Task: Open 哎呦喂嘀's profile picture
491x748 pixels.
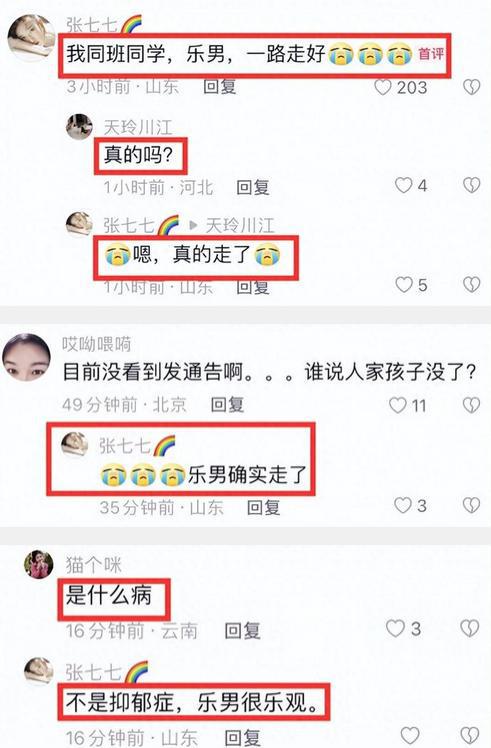Action: 26,358
